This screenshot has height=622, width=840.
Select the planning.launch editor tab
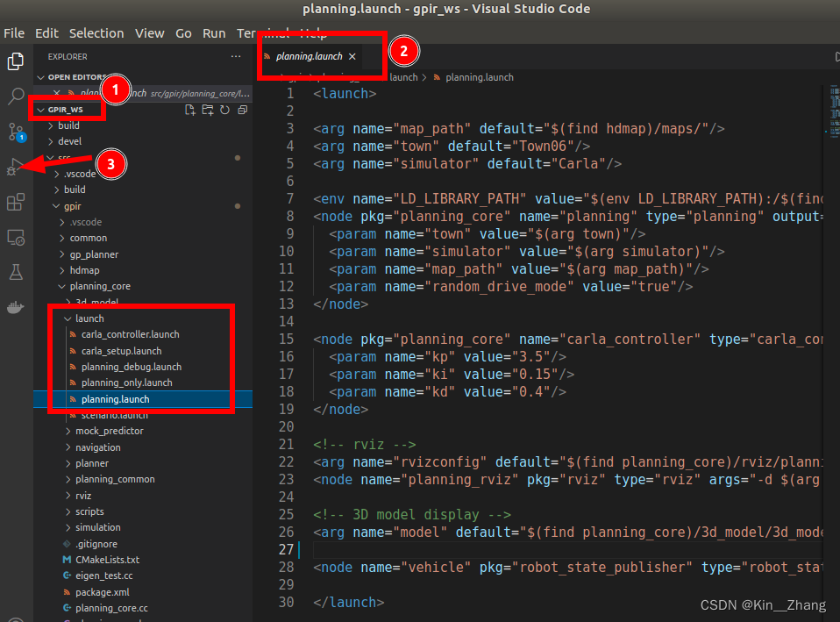tap(311, 55)
